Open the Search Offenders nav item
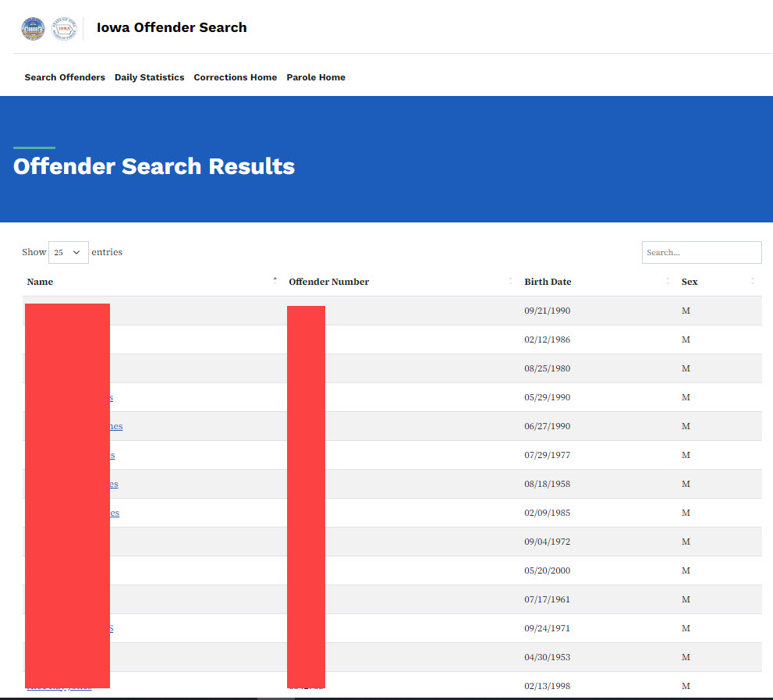 point(65,77)
